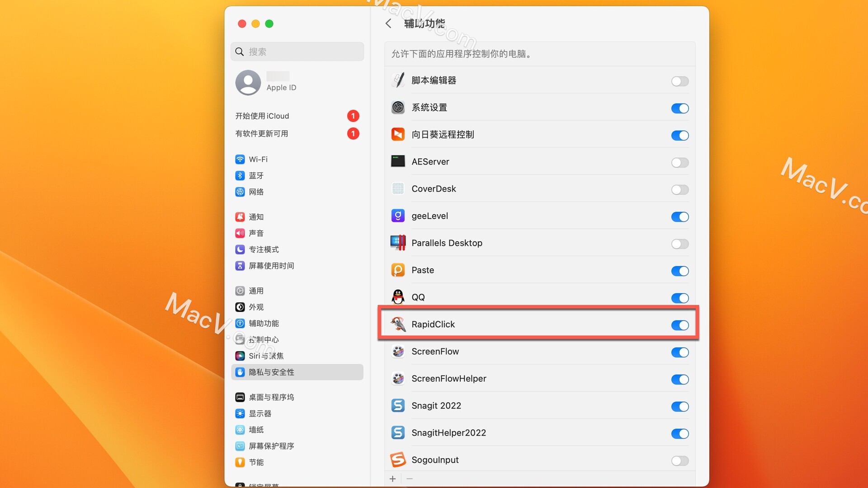
Task: Toggle SogouInput accessibility permission off
Action: pyautogui.click(x=679, y=460)
